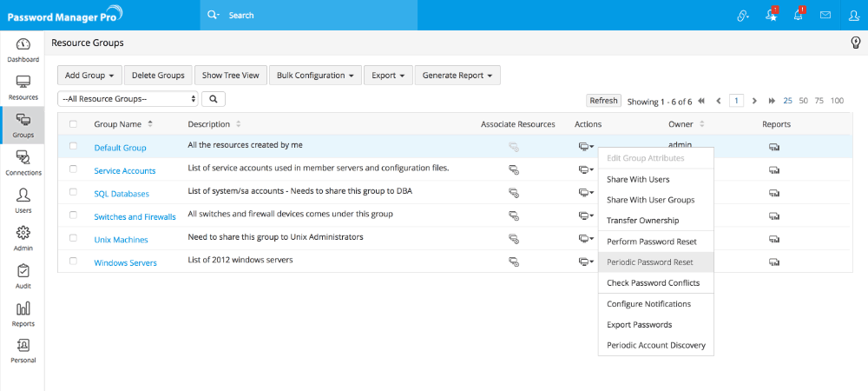This screenshot has height=391, width=868.
Task: Click the Refresh button
Action: tap(603, 101)
